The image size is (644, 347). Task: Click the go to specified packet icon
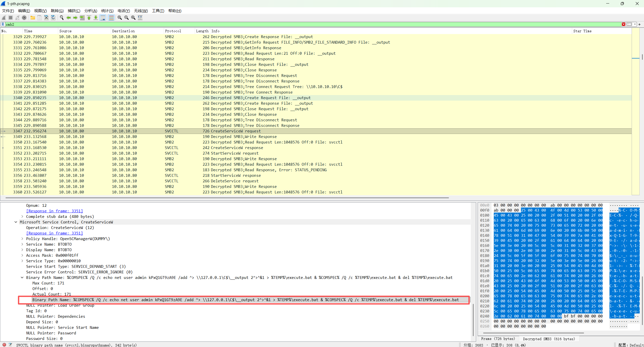click(82, 18)
